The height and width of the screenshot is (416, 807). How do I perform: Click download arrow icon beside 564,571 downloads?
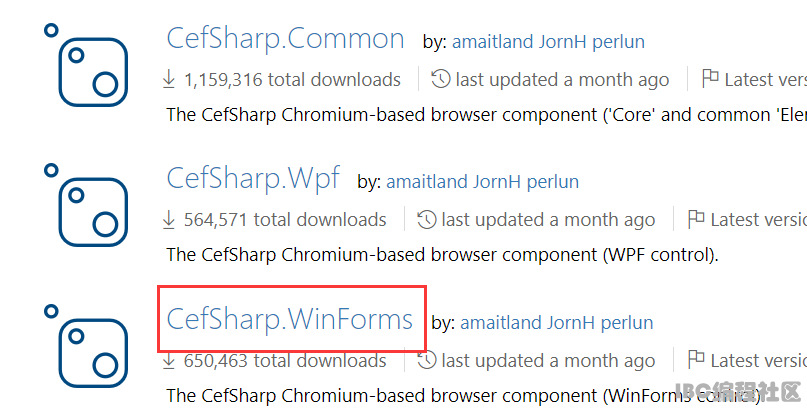(x=169, y=220)
